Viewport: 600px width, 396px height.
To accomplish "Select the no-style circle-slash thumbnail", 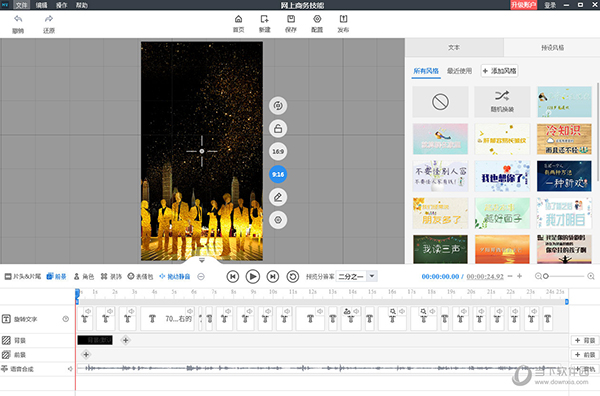I will 440,102.
